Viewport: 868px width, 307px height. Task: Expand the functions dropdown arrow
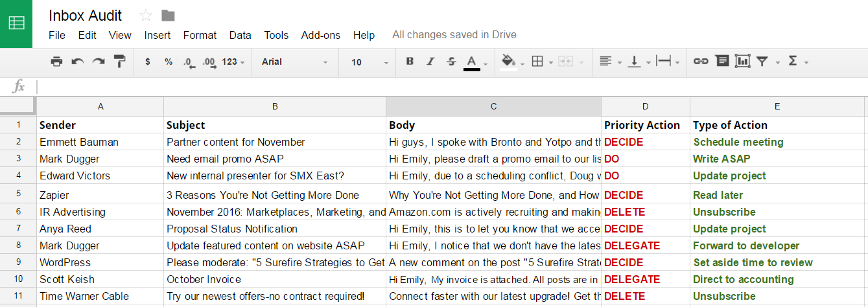[806, 63]
